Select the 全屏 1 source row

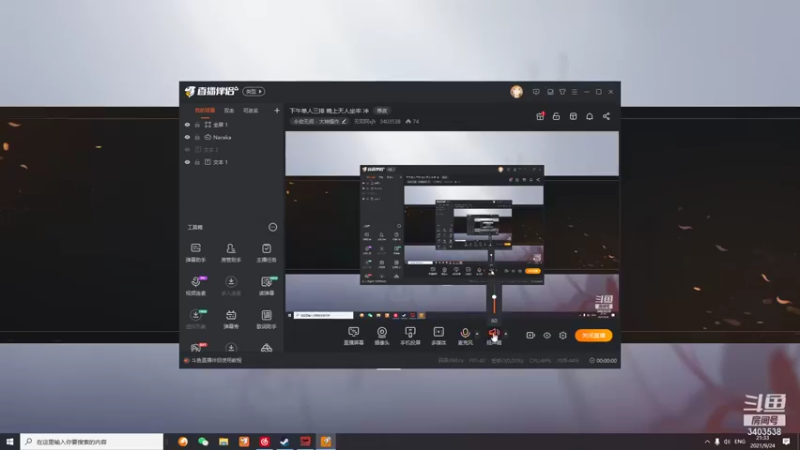[232, 124]
